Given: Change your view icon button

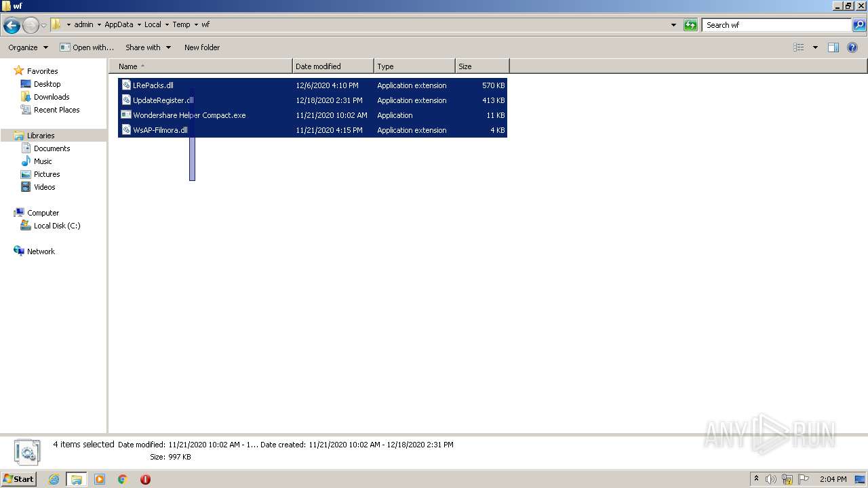Looking at the screenshot, I should tap(799, 47).
